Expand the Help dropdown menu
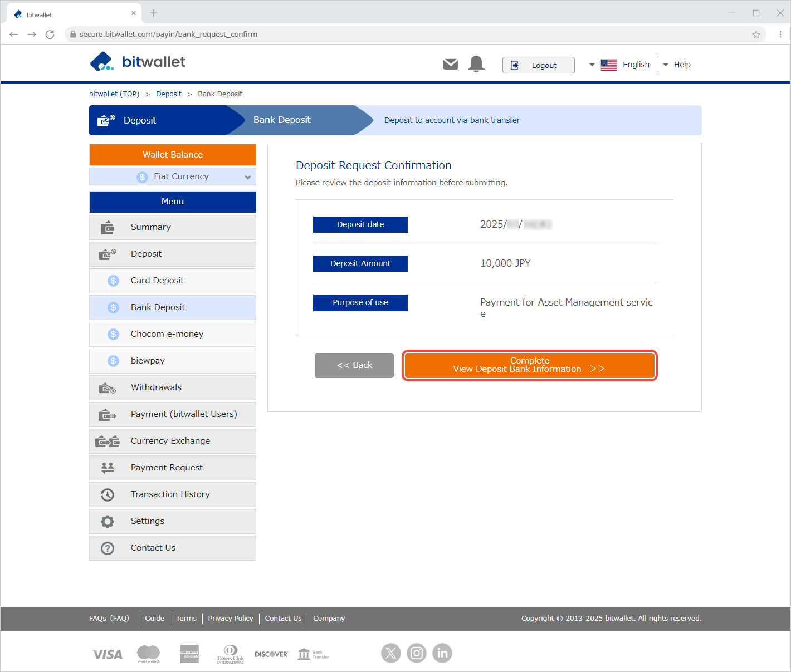 pos(677,65)
